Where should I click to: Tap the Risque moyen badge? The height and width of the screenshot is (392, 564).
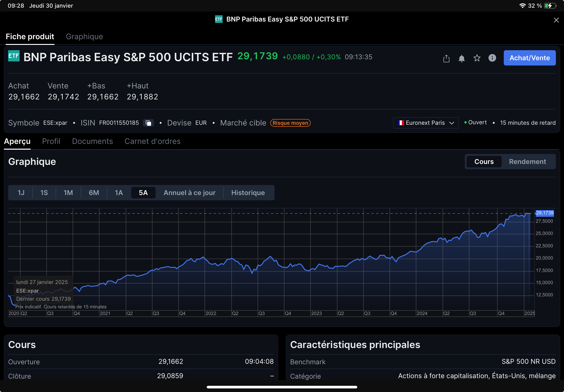[x=290, y=123]
